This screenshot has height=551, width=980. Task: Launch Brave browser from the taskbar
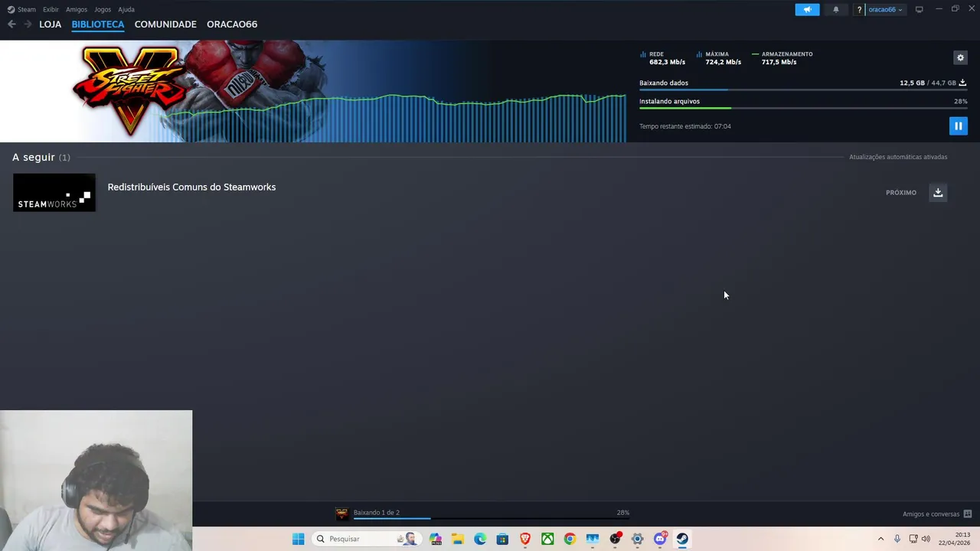(525, 539)
